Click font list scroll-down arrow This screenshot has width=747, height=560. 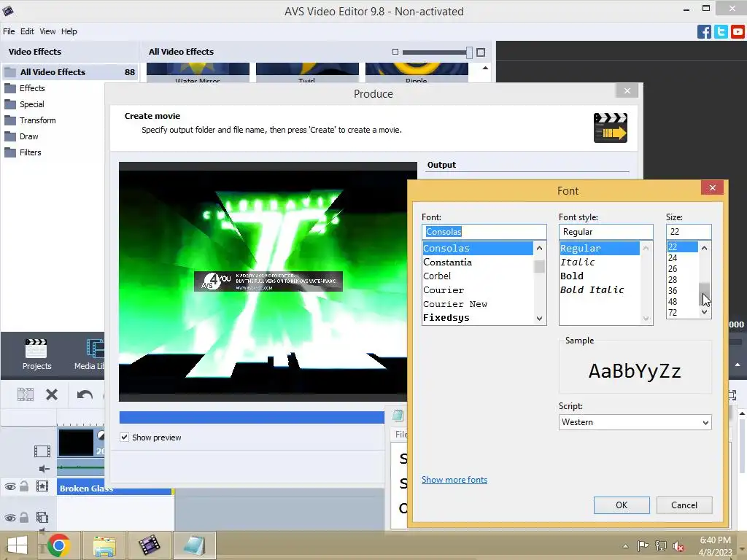coord(539,319)
